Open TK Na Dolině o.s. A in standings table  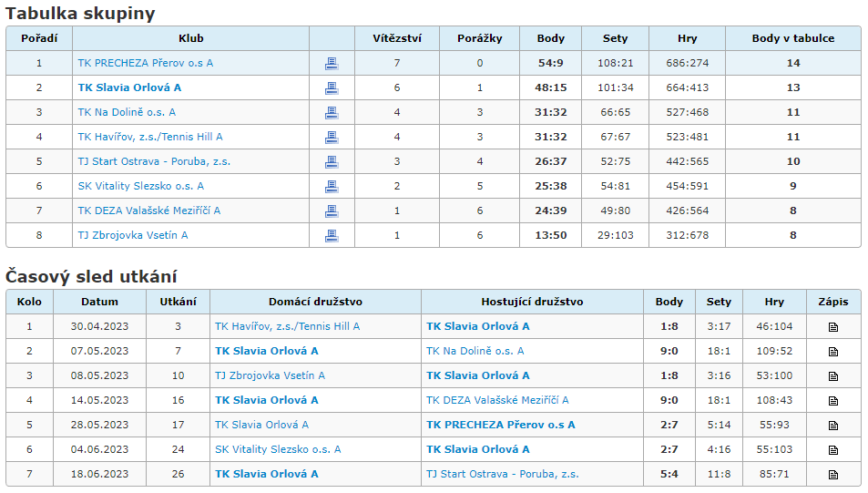point(127,112)
